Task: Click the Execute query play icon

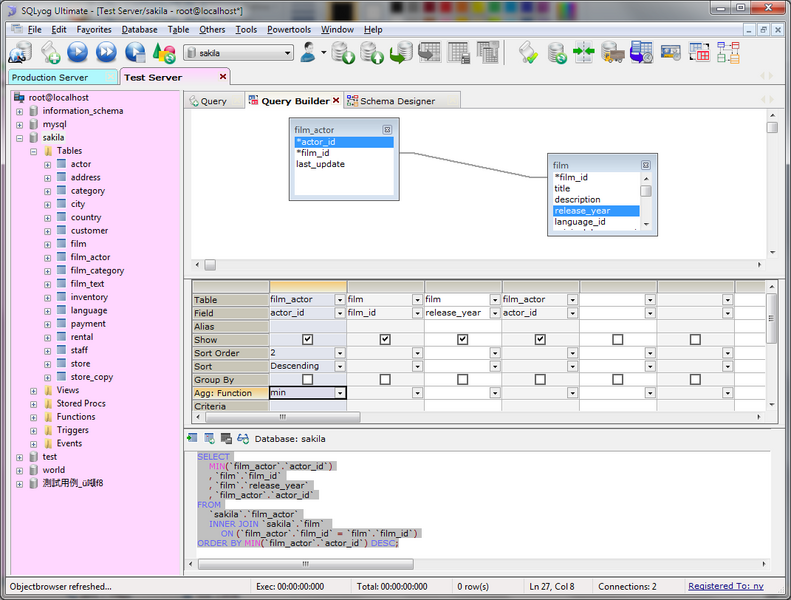Action: [x=77, y=52]
